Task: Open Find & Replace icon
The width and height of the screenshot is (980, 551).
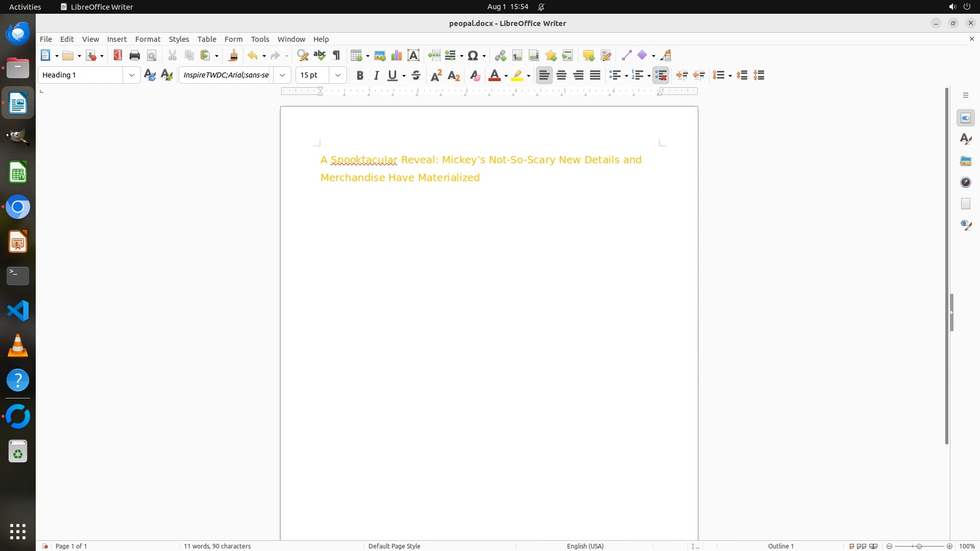Action: pyautogui.click(x=303, y=56)
